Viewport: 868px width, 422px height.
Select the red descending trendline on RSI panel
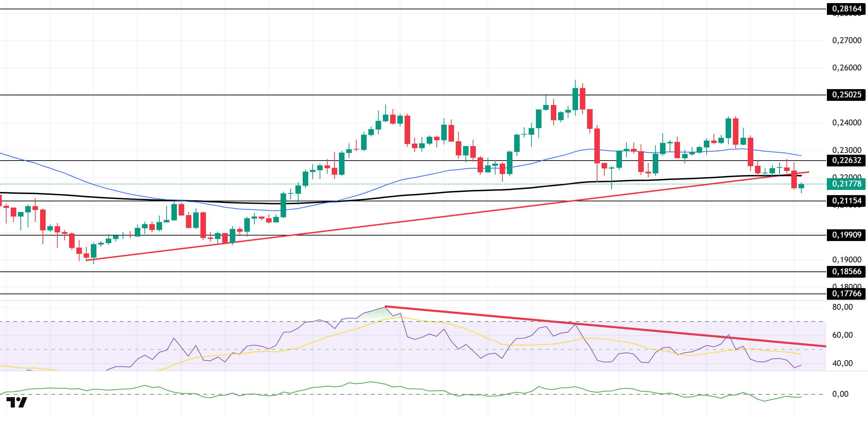point(605,326)
